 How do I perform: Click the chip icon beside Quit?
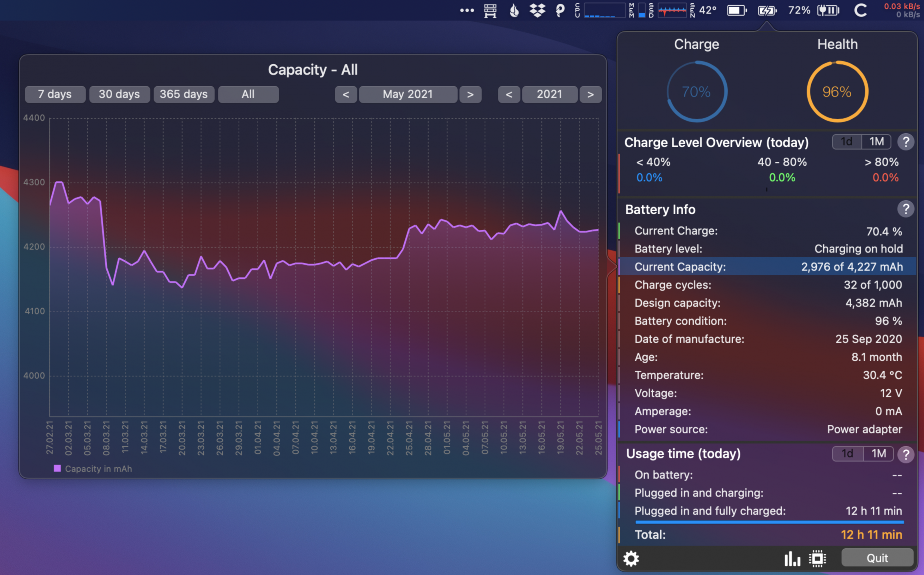817,558
